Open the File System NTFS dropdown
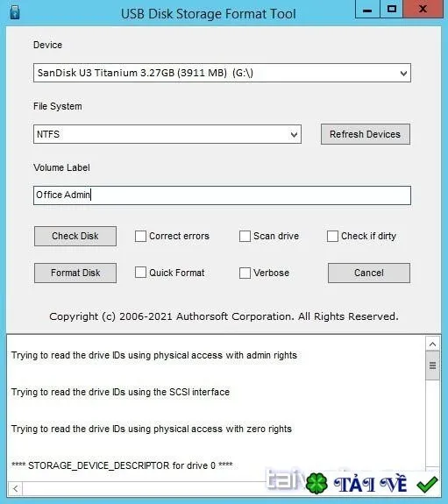 click(167, 134)
